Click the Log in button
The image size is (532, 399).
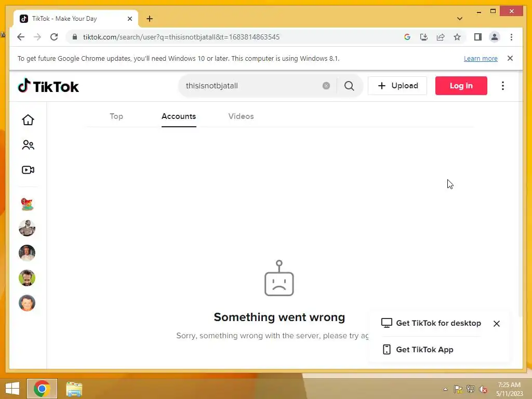[x=461, y=86]
